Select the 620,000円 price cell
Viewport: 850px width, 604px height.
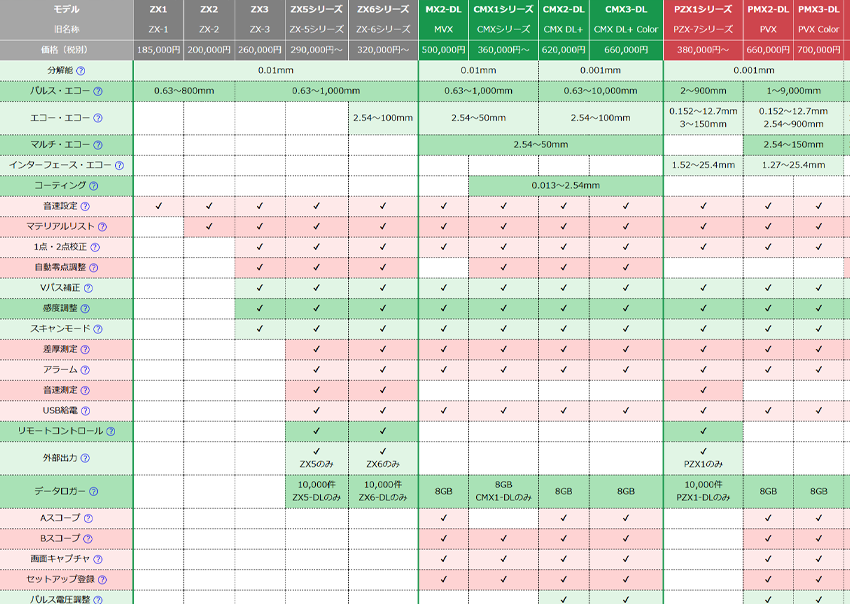(564, 50)
